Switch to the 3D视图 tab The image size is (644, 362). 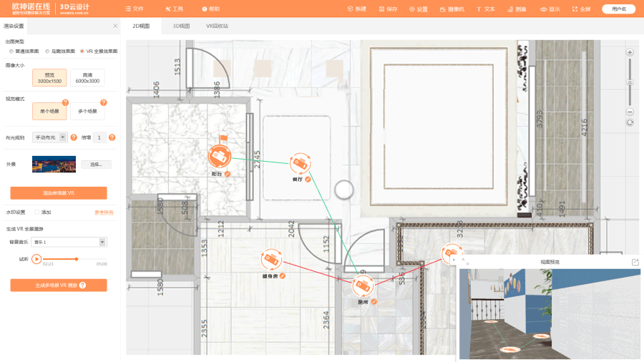point(181,26)
